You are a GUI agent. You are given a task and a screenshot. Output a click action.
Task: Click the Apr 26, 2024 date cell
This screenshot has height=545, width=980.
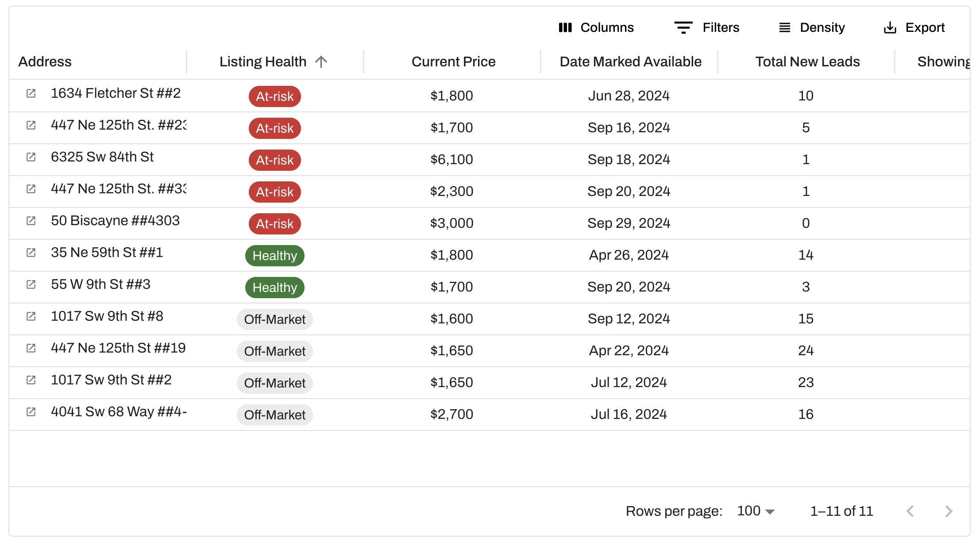629,255
